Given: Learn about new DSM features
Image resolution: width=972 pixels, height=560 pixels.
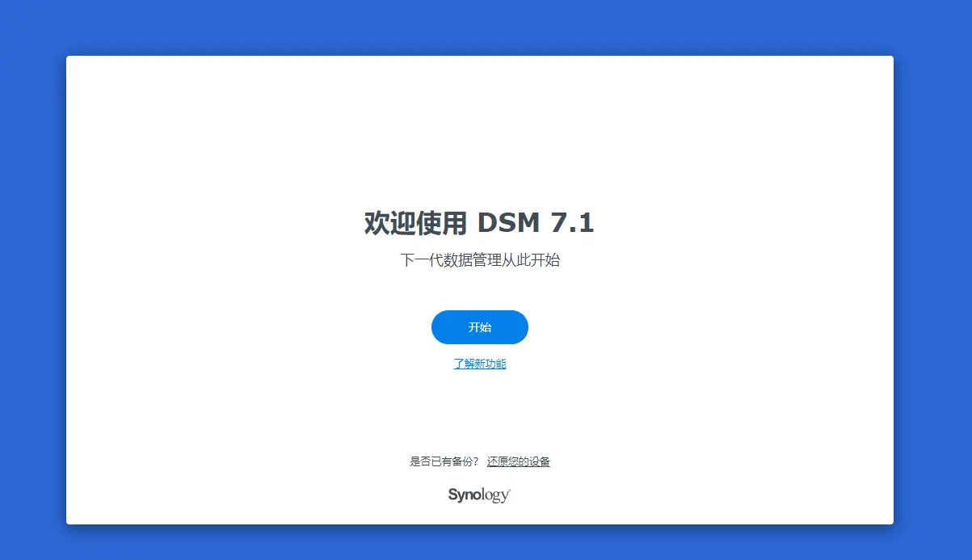Looking at the screenshot, I should [480, 364].
